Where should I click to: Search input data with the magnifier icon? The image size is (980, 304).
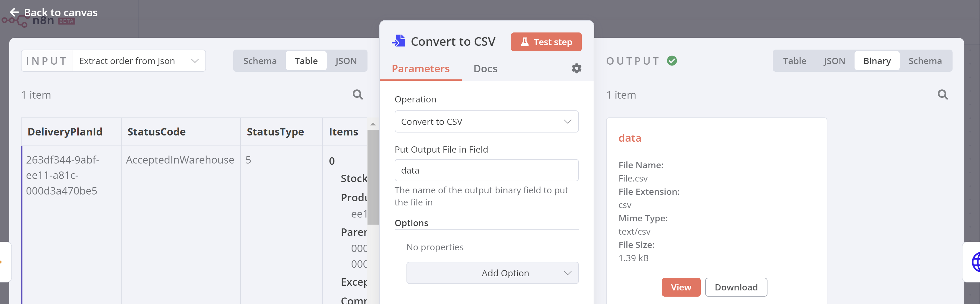[x=357, y=95]
